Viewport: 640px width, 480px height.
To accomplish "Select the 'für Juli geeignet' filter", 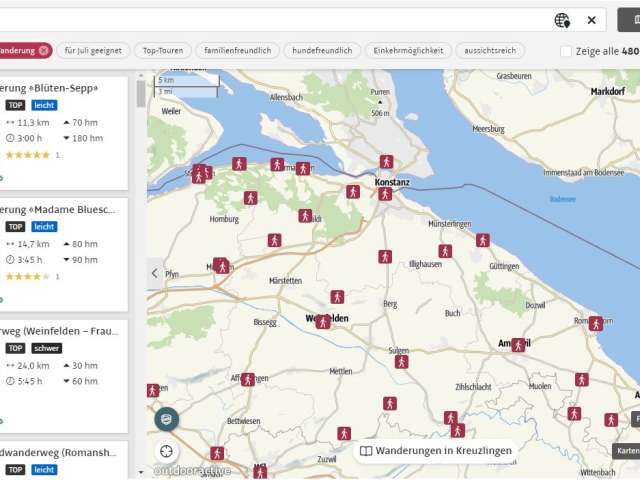I will pos(95,50).
